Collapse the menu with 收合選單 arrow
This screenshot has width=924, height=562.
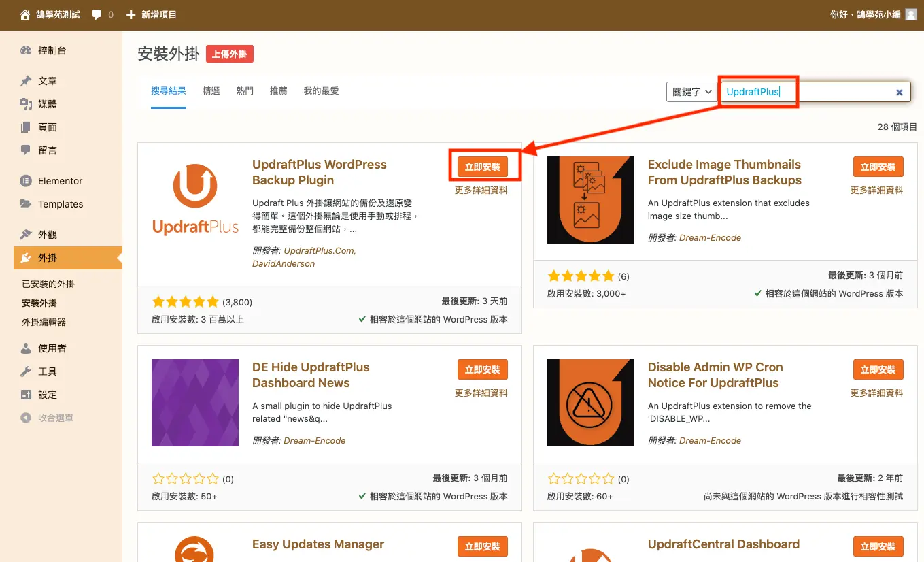26,418
